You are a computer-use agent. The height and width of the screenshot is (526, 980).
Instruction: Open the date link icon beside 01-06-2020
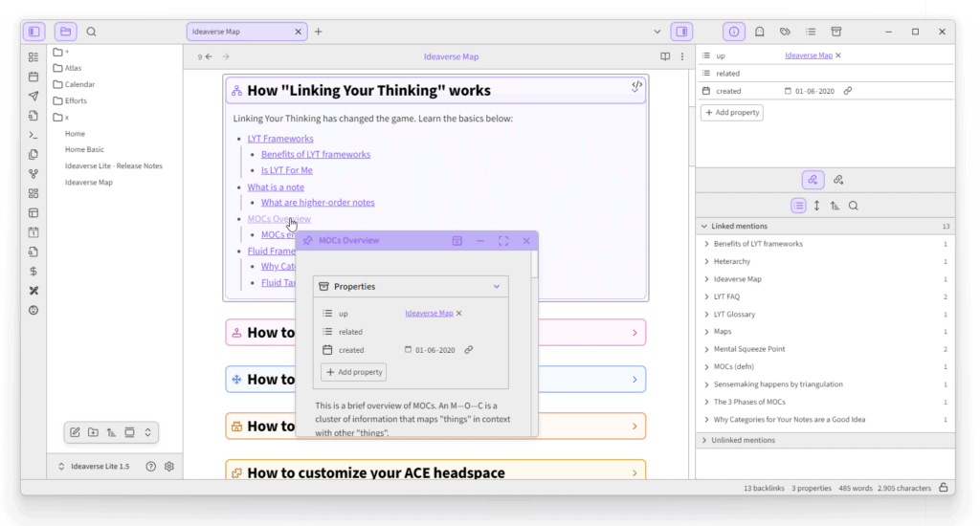[848, 91]
